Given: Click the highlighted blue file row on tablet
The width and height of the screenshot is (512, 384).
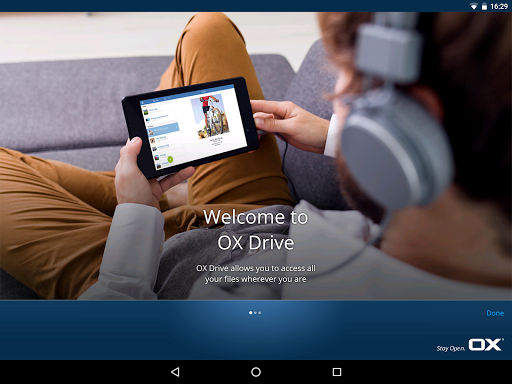Looking at the screenshot, I should pos(163,129).
